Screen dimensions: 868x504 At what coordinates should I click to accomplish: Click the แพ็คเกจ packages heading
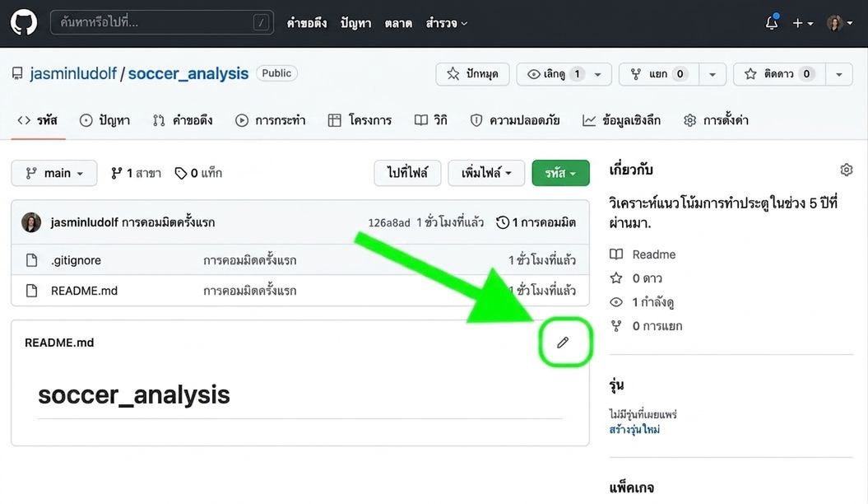632,488
